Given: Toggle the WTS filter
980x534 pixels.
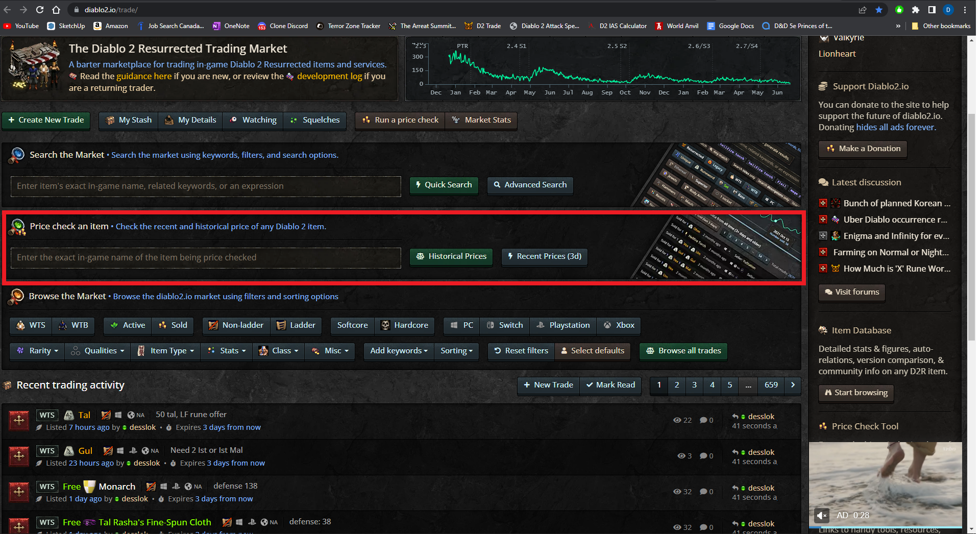Looking at the screenshot, I should click(x=31, y=325).
